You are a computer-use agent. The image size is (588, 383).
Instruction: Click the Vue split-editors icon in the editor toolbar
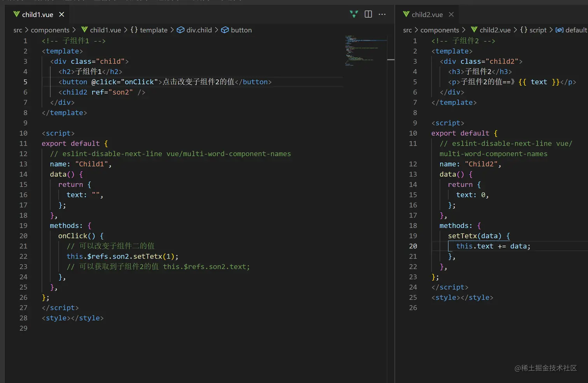[354, 14]
